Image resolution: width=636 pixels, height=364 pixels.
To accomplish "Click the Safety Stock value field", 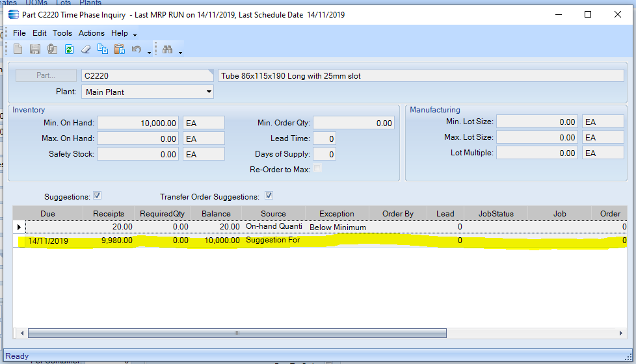I will coord(138,154).
